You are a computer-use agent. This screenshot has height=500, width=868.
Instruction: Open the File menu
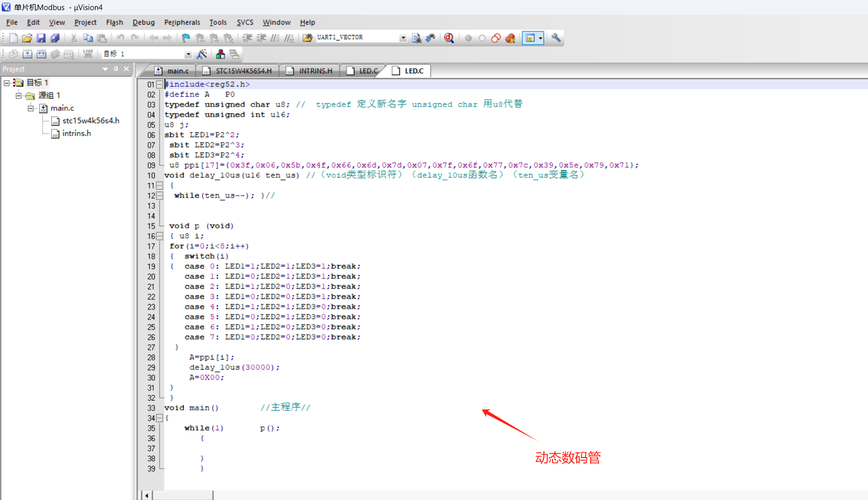pyautogui.click(x=12, y=22)
